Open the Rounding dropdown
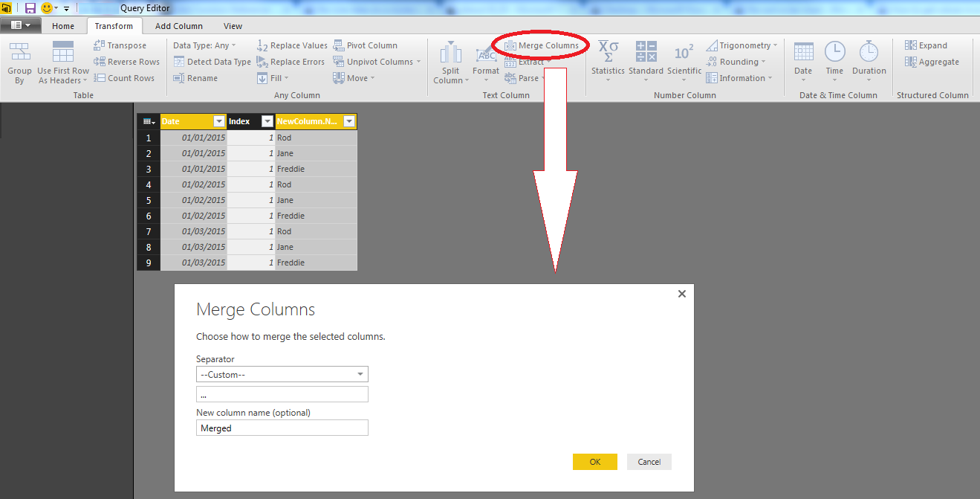Image resolution: width=980 pixels, height=499 pixels. pyautogui.click(x=736, y=62)
